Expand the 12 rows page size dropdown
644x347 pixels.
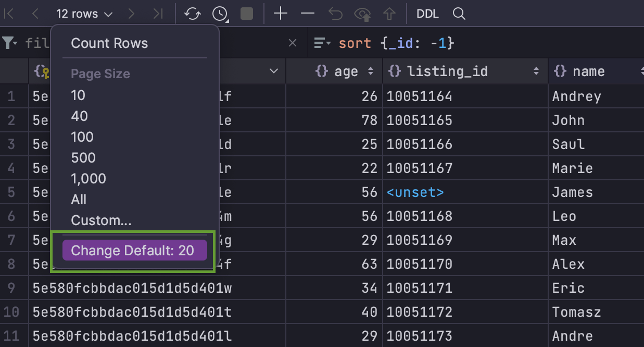[x=84, y=14]
